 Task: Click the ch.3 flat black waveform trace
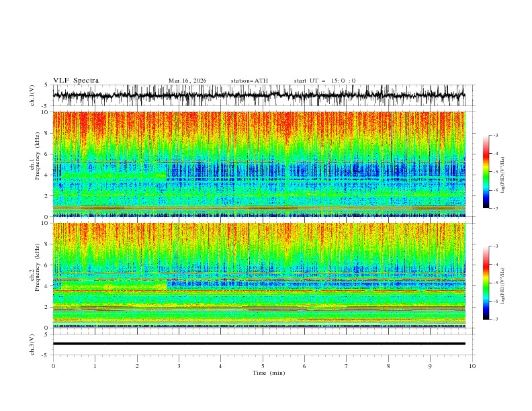click(x=259, y=344)
